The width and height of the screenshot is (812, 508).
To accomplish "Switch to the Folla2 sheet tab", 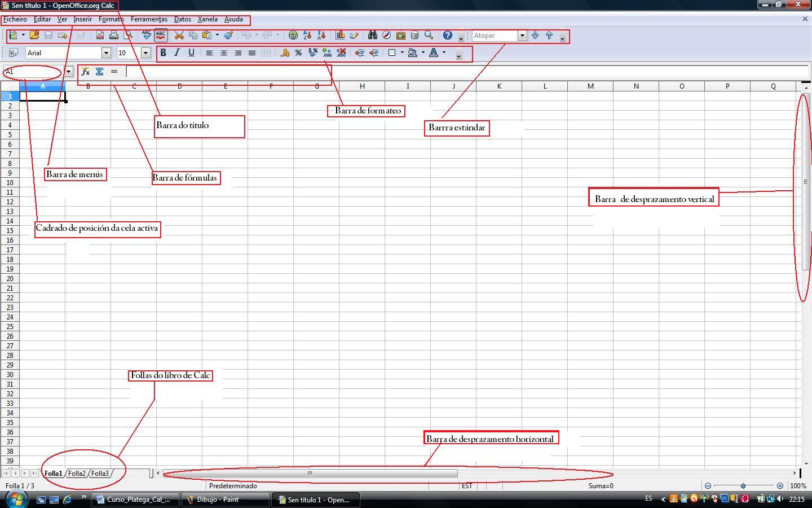I will (x=77, y=474).
